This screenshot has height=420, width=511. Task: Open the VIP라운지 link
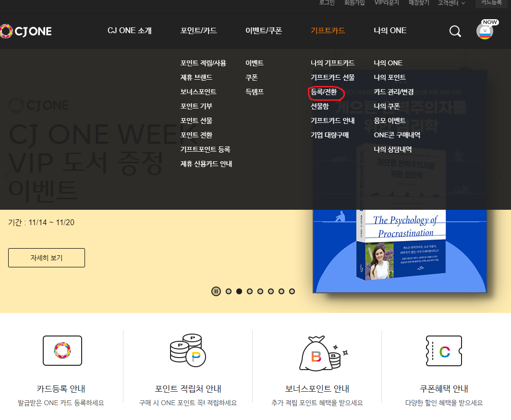387,2
